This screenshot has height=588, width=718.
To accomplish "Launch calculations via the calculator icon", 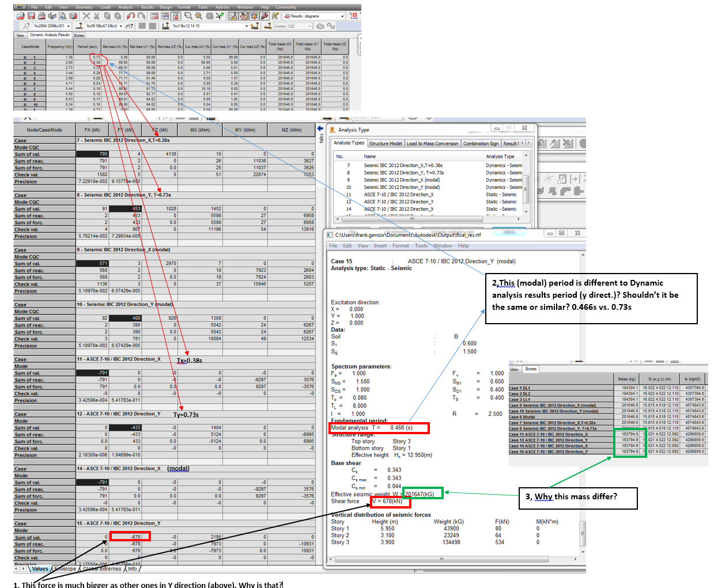I will 154,17.
